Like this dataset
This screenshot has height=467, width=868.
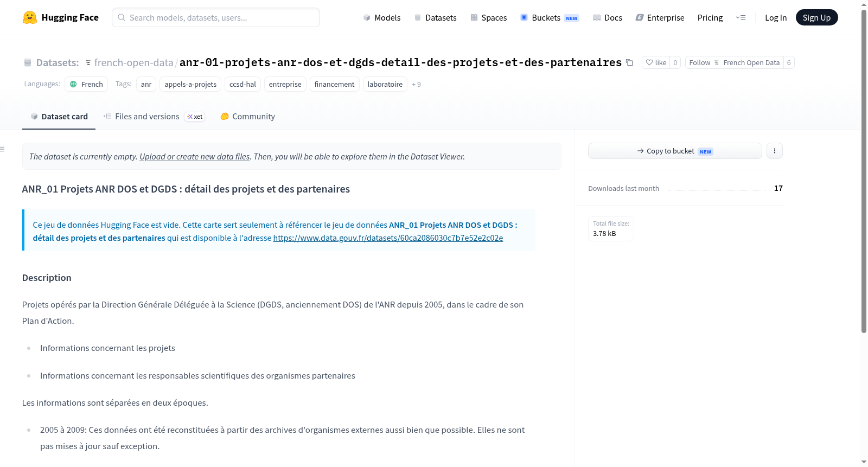click(x=656, y=62)
